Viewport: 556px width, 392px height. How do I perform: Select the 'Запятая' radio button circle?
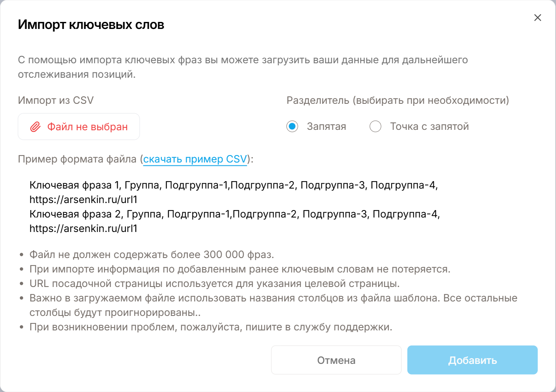click(x=292, y=127)
